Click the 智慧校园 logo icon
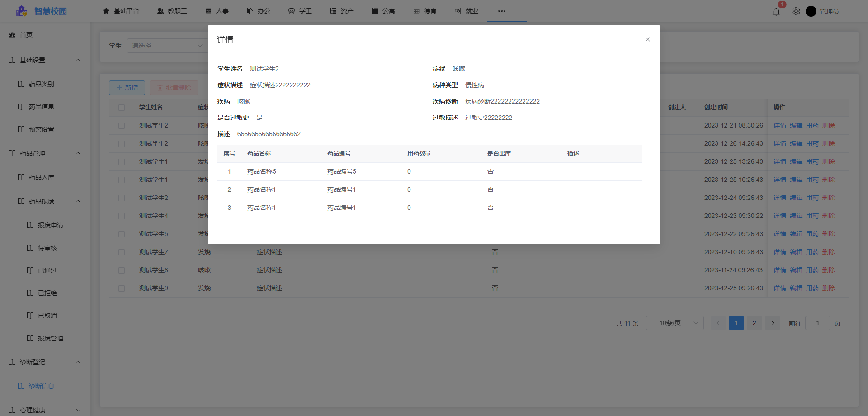Image resolution: width=868 pixels, height=416 pixels. coord(22,11)
